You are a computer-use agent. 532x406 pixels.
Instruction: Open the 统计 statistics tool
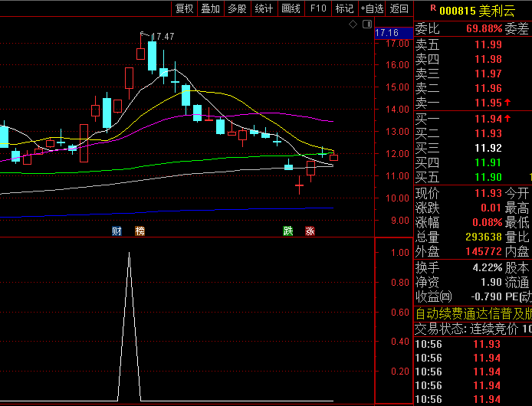point(264,9)
